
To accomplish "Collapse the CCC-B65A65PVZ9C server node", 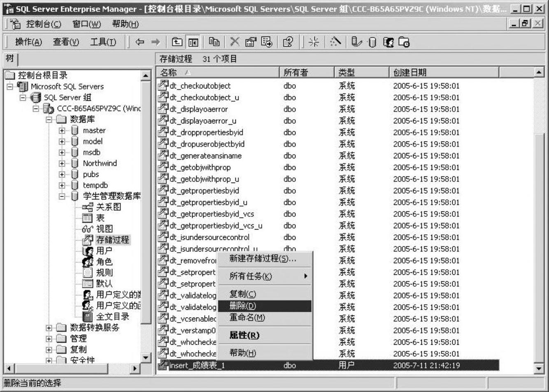I will coord(36,109).
